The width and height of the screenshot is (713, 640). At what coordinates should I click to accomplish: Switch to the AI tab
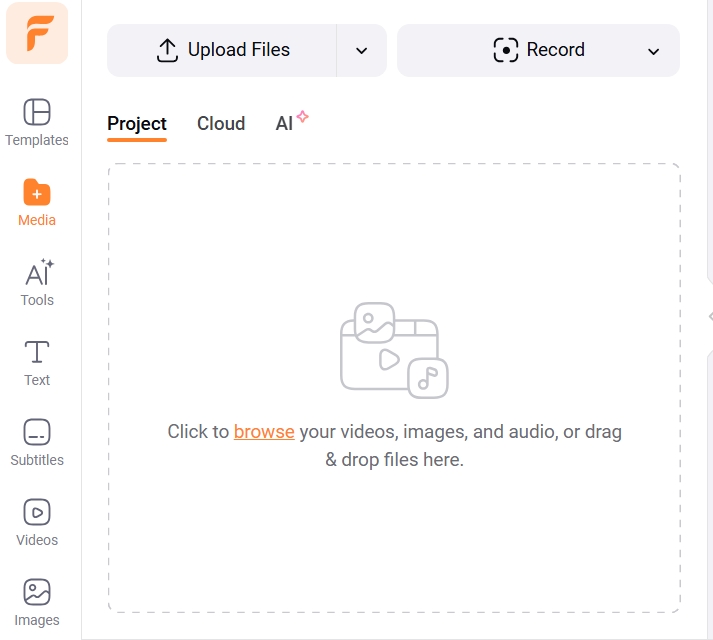(286, 124)
